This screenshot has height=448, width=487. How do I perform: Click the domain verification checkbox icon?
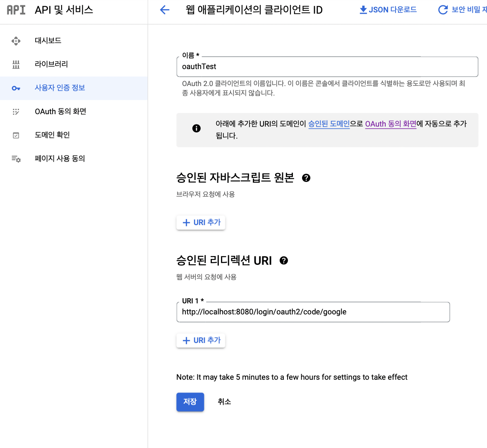point(16,135)
